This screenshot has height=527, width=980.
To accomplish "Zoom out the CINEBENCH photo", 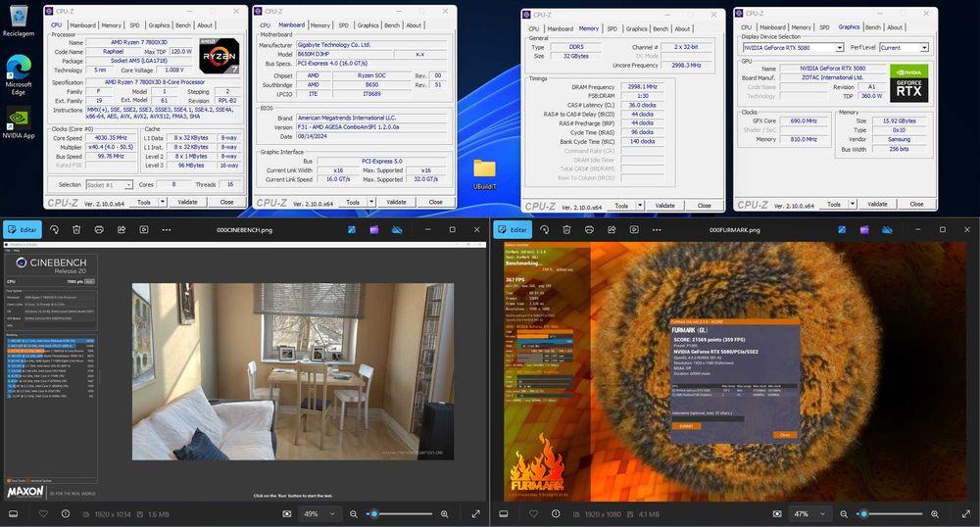I will pyautogui.click(x=354, y=514).
